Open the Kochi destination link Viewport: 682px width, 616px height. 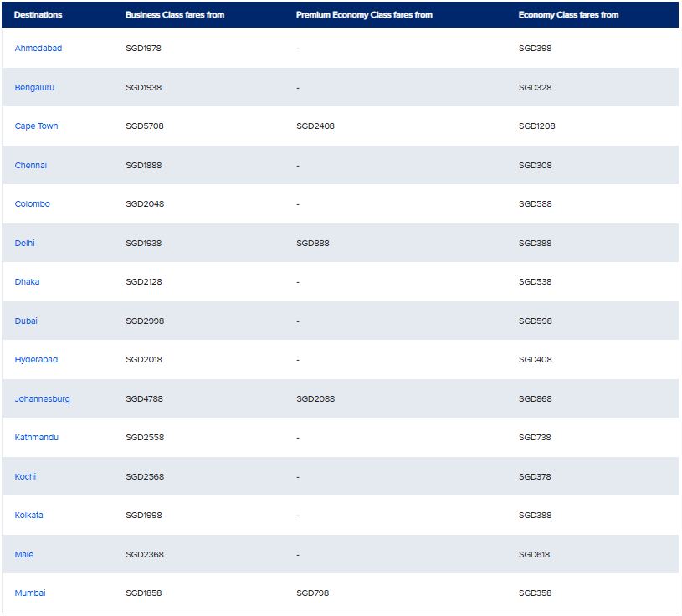click(x=25, y=477)
